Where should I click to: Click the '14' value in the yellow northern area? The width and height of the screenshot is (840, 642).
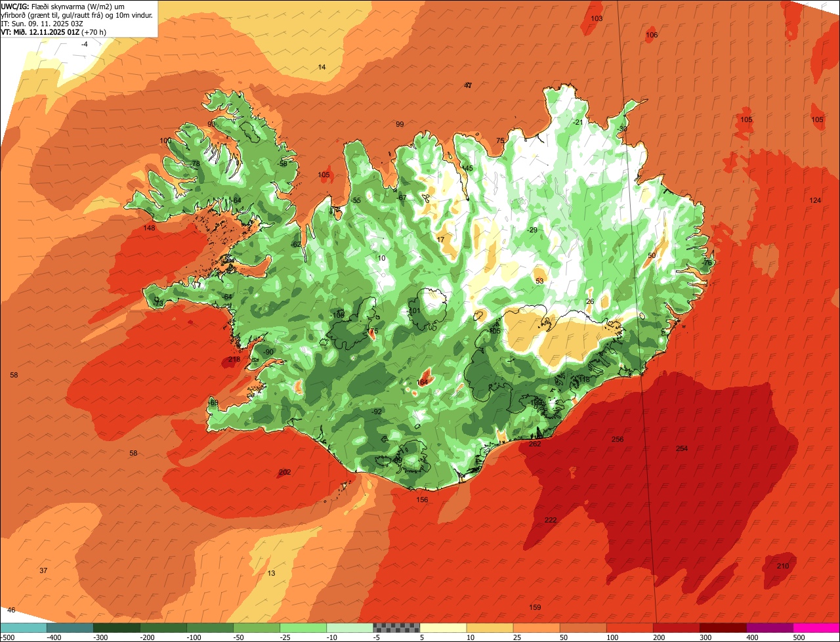point(322,67)
